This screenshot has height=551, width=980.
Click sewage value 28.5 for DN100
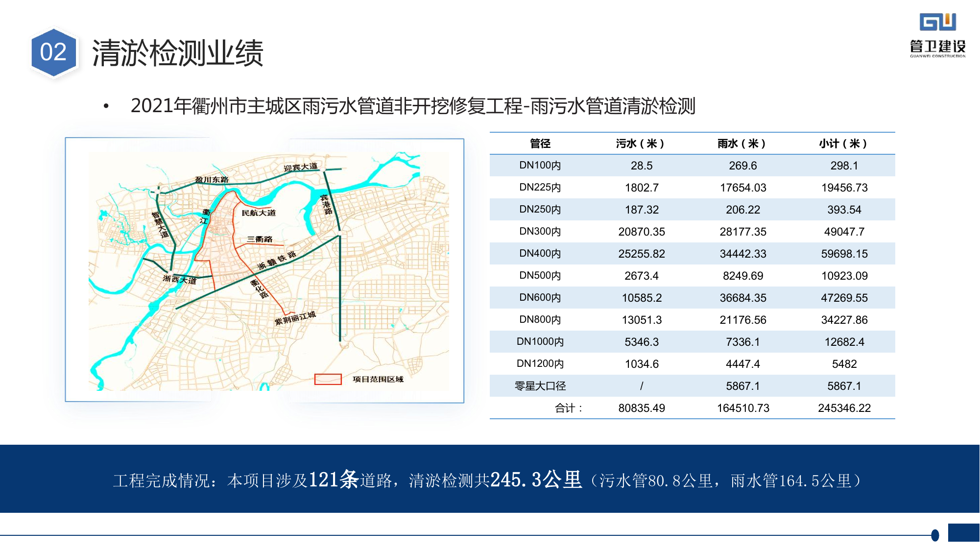point(642,166)
